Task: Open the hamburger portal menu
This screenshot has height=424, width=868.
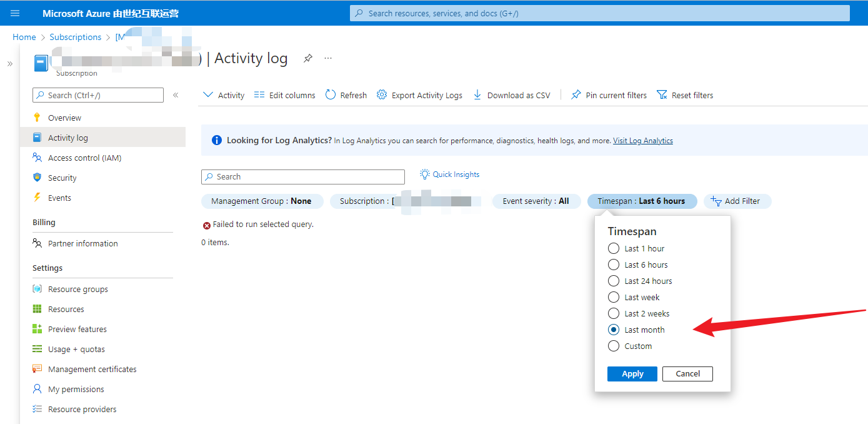Action: (15, 13)
